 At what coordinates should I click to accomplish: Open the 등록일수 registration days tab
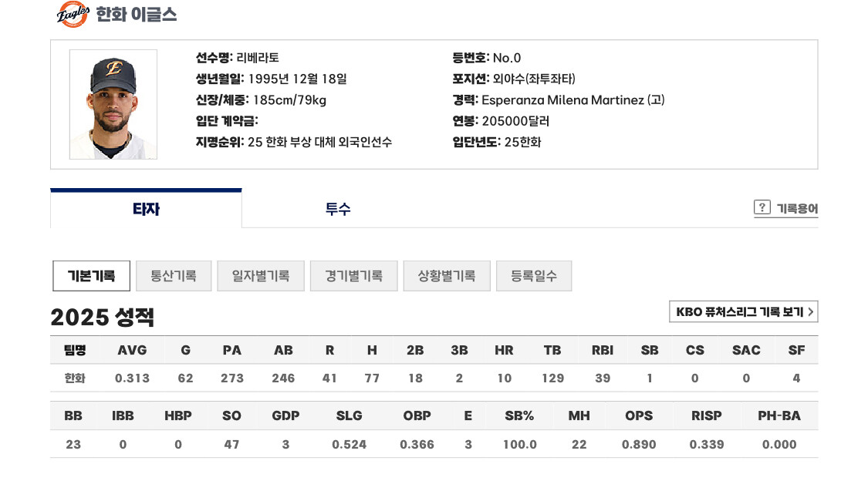pyautogui.click(x=534, y=276)
